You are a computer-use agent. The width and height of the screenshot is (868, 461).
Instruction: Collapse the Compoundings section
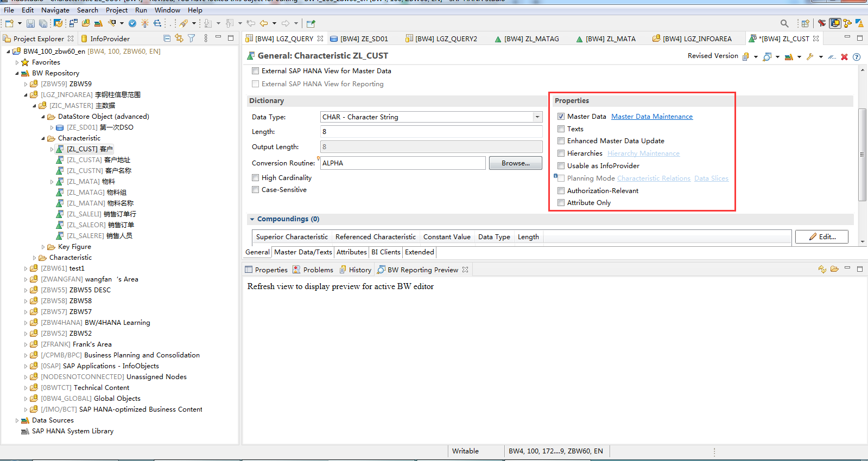[x=252, y=219]
